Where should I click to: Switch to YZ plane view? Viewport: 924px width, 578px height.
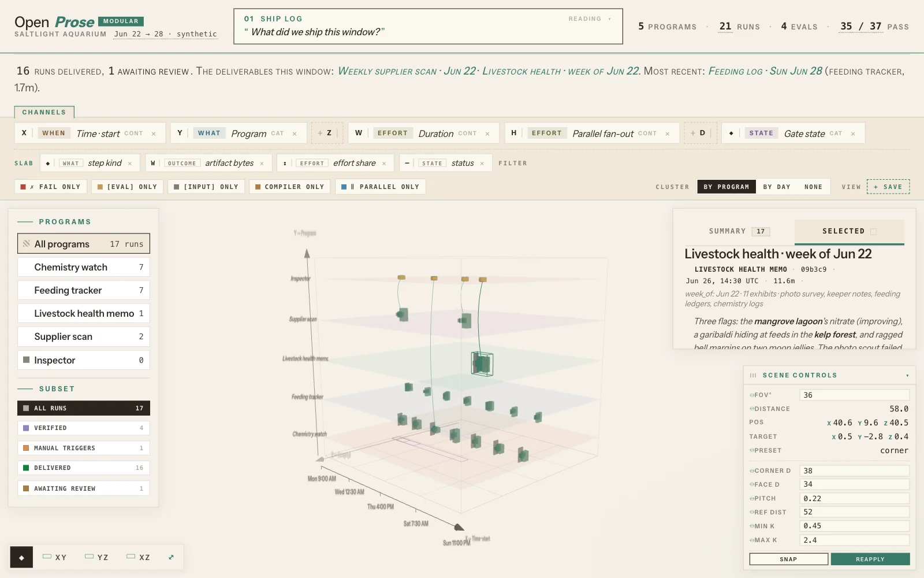point(96,557)
